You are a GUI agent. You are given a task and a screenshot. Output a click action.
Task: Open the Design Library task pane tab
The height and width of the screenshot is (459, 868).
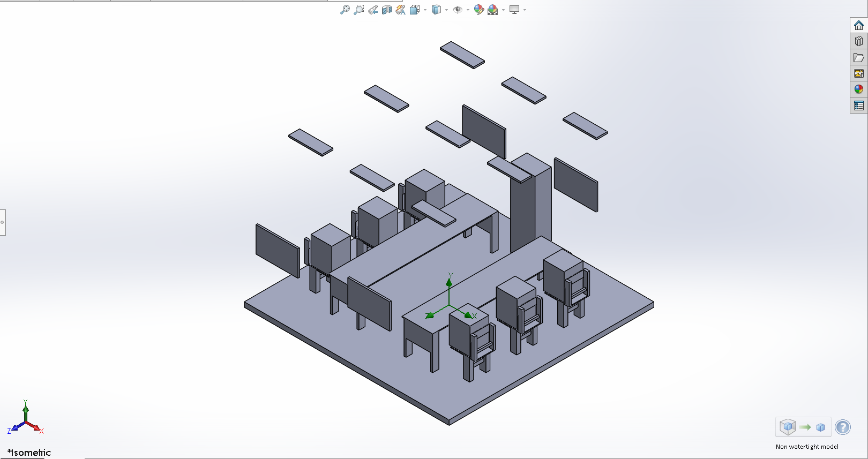[x=859, y=41]
